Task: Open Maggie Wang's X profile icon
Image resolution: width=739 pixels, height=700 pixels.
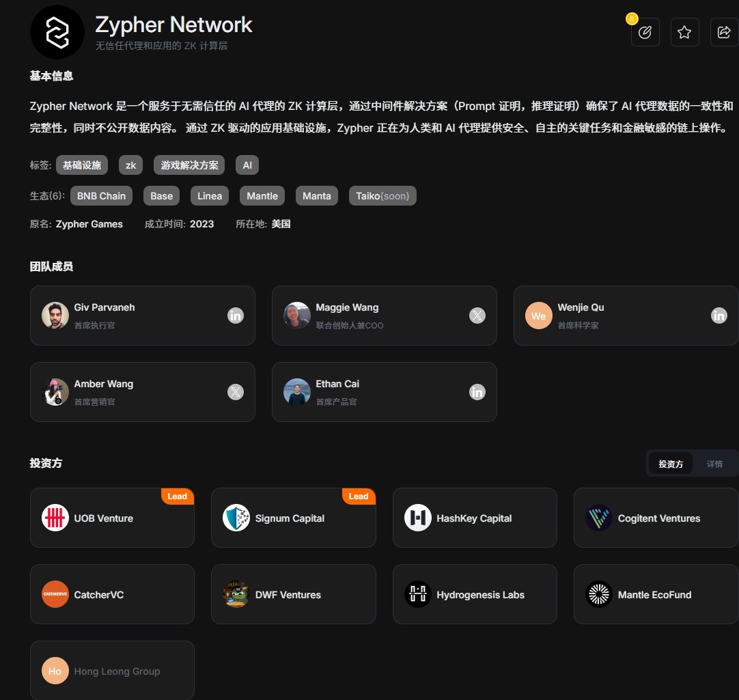Action: click(477, 316)
